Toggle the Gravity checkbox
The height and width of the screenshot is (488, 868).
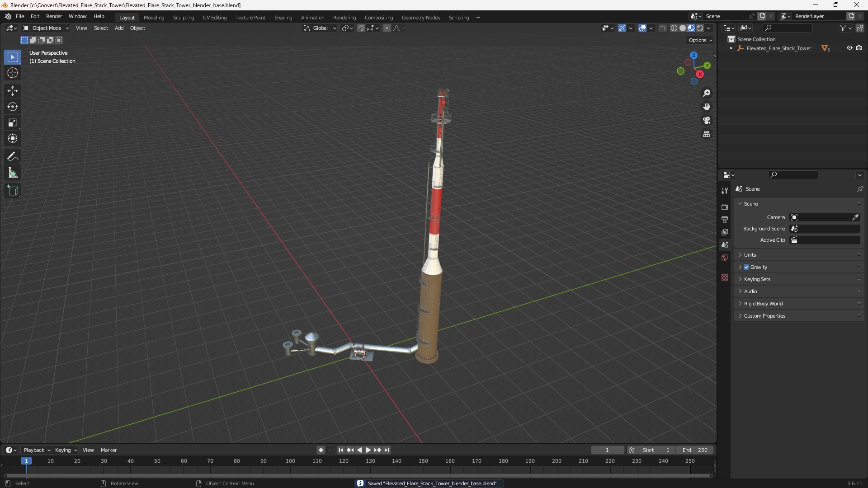[x=746, y=267]
